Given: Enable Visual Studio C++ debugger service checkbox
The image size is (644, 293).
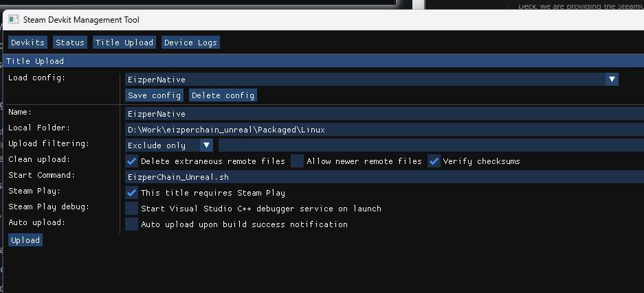Looking at the screenshot, I should tap(132, 208).
